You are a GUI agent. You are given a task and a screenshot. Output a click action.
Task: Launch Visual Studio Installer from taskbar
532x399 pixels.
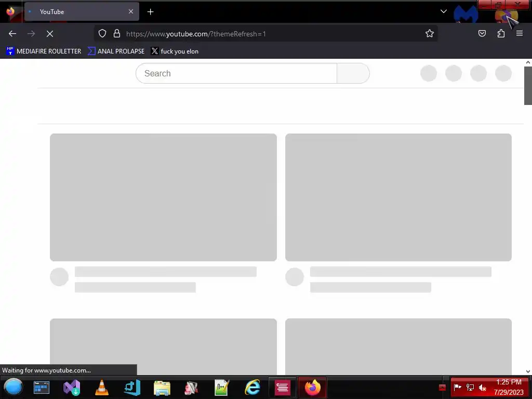click(x=72, y=388)
